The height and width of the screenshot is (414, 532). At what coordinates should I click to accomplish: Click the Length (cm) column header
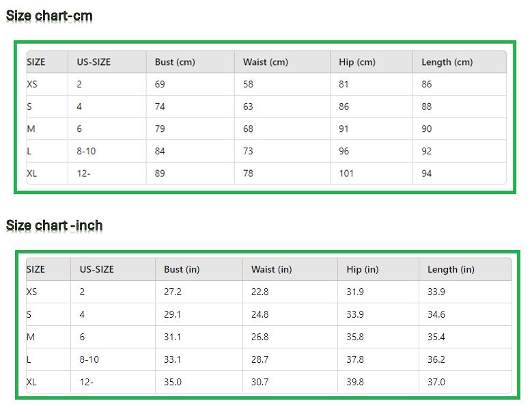(x=447, y=62)
